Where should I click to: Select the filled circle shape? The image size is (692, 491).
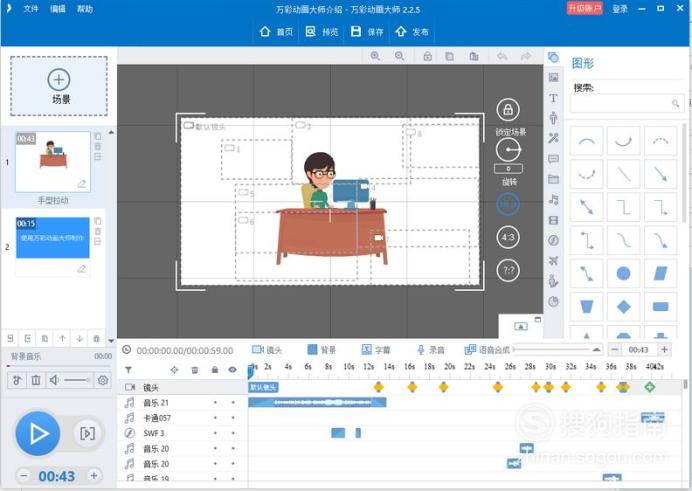pos(624,274)
